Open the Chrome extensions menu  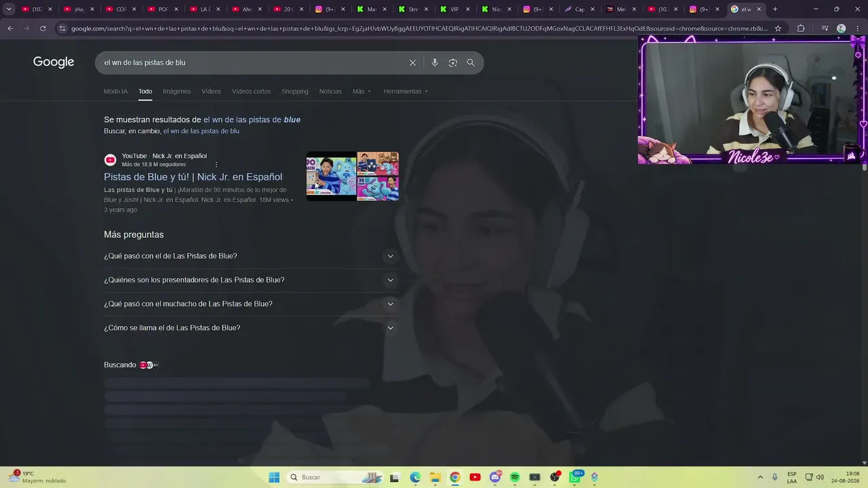[801, 28]
